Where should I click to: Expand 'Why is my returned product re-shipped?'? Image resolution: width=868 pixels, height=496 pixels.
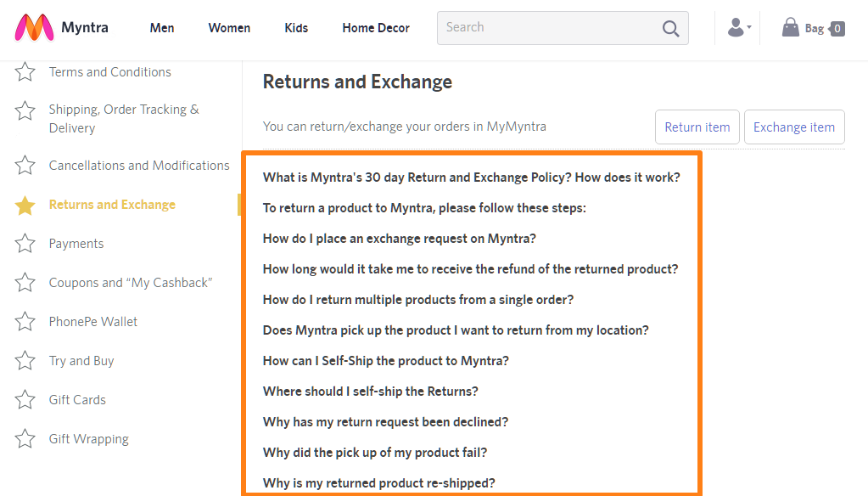click(x=378, y=482)
